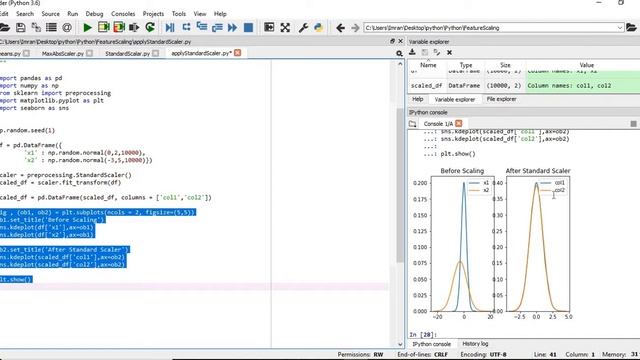Viewport: 640px width, 360px height.
Task: Select the IPython console bottom tab
Action: (x=432, y=344)
